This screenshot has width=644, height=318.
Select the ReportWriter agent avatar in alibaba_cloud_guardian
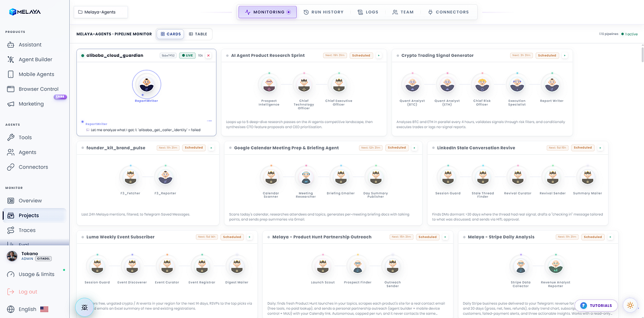coord(146,84)
